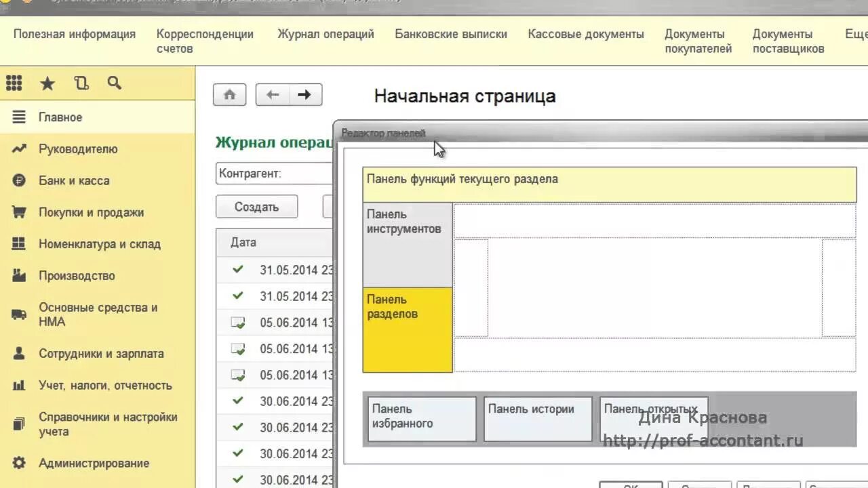
Task: Click the Номенклатура и склад grid icon
Action: pos(19,244)
